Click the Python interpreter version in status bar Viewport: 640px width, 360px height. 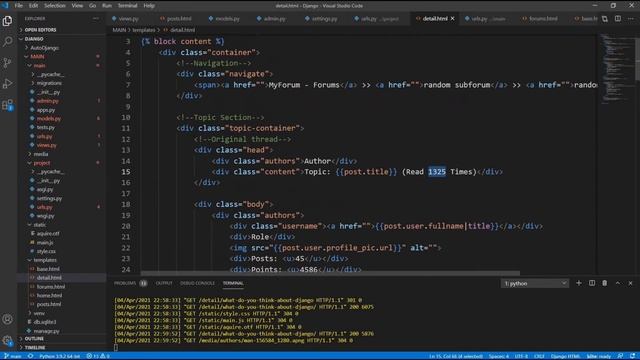pyautogui.click(x=60, y=356)
